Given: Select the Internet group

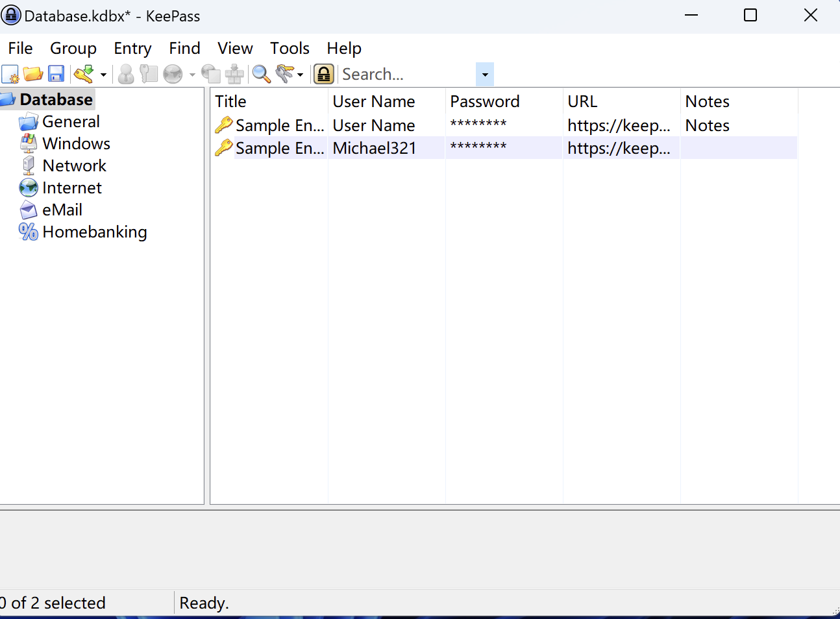Looking at the screenshot, I should tap(72, 188).
